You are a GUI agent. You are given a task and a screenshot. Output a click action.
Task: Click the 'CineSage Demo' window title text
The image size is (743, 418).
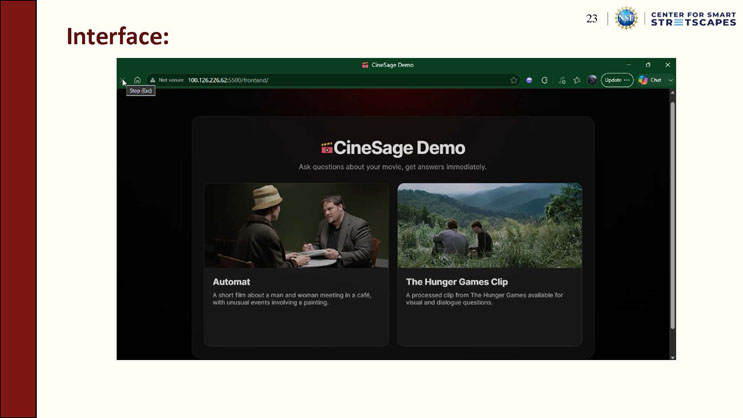[x=392, y=65]
